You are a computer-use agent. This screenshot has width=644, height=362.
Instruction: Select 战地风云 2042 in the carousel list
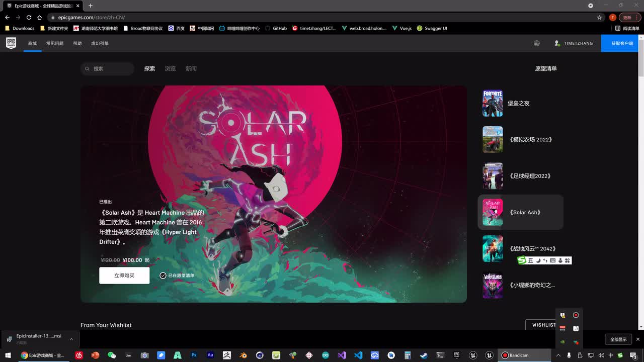pos(520,248)
